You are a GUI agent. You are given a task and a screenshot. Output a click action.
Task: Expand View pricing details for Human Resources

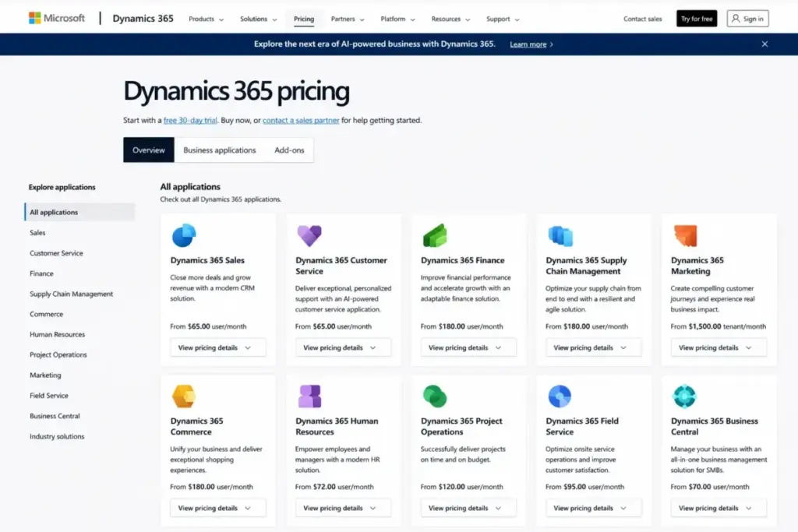point(343,508)
